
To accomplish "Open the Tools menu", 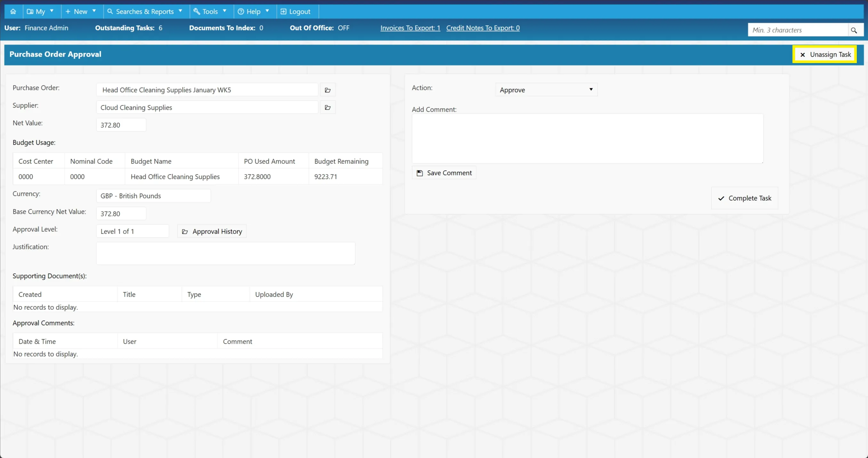I will tap(210, 12).
